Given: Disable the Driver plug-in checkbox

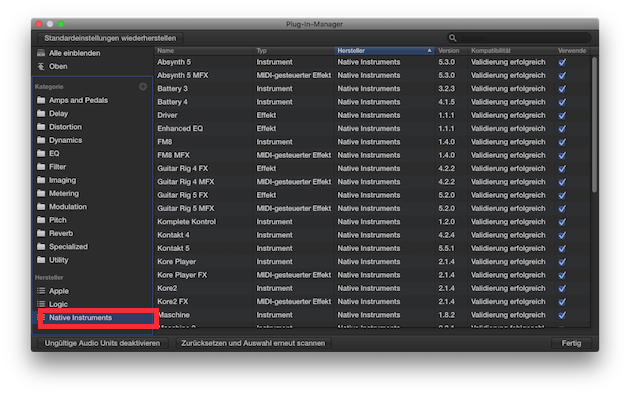Looking at the screenshot, I should (562, 115).
